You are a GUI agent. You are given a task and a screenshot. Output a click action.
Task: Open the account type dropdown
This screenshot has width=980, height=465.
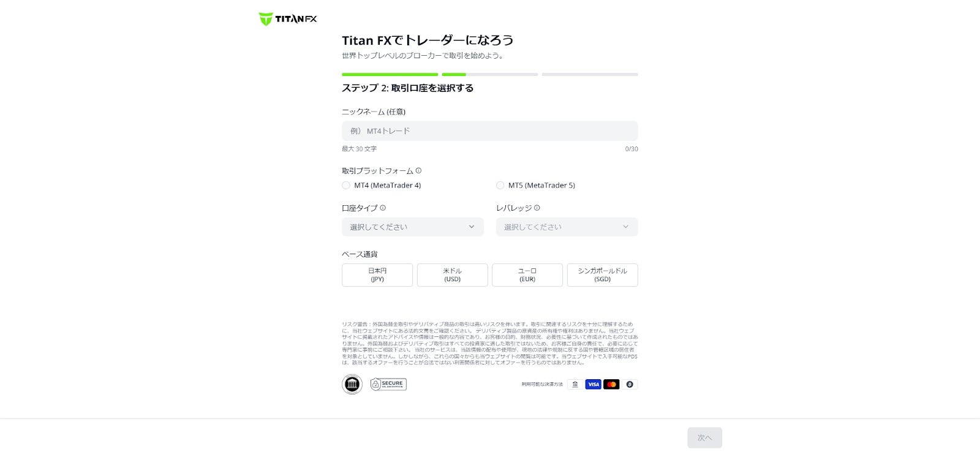point(413,227)
